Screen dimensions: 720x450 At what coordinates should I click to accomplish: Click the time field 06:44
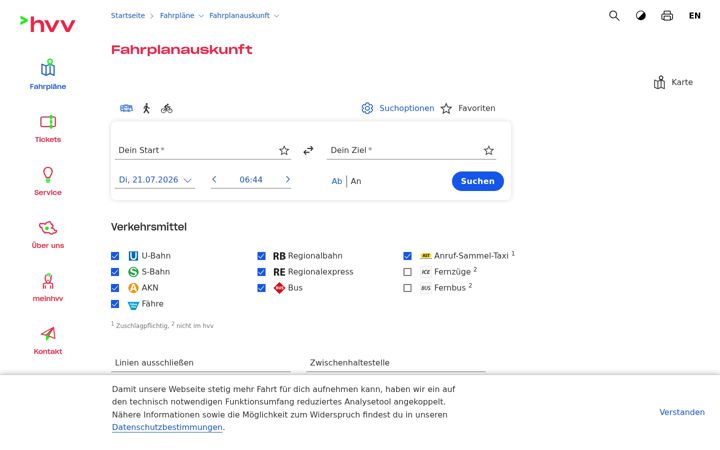coord(251,180)
